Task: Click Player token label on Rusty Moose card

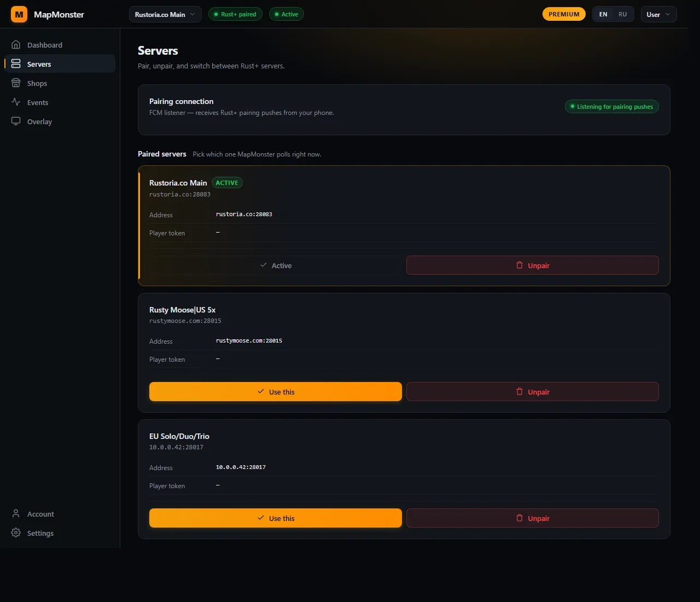Action: click(167, 360)
